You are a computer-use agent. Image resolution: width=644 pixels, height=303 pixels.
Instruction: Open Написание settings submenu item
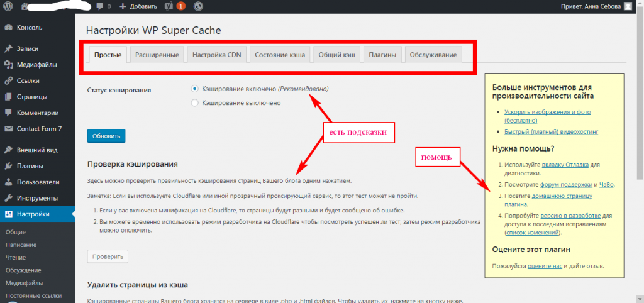(21, 245)
